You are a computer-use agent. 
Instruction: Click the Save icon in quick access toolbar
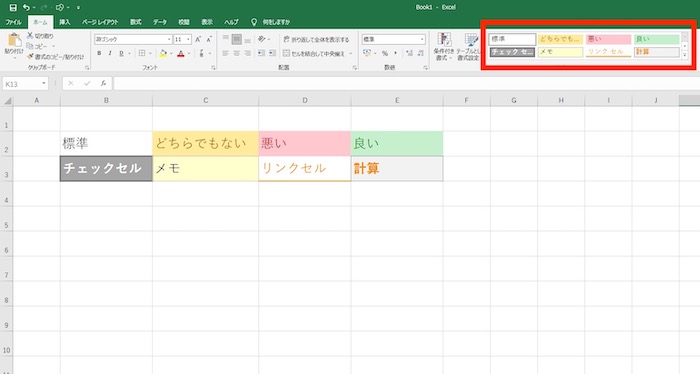13,8
